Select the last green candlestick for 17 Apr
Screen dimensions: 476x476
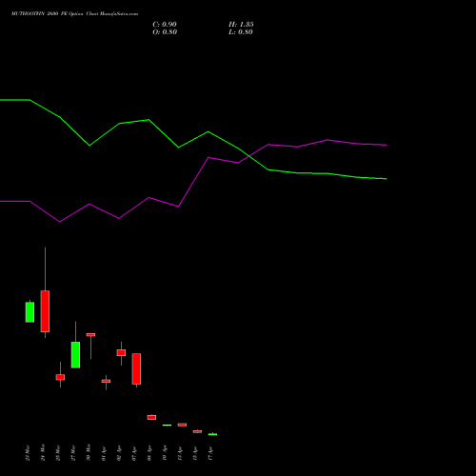click(x=212, y=434)
